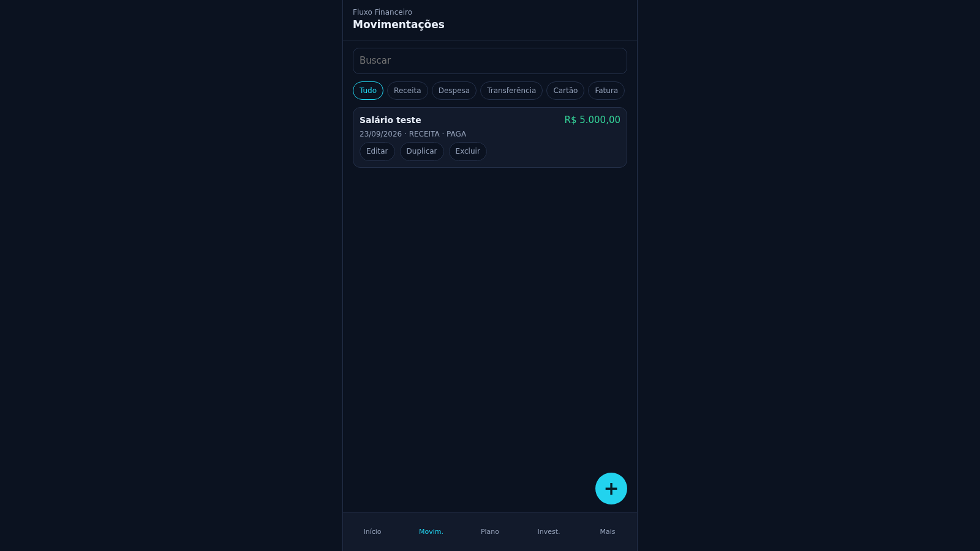The height and width of the screenshot is (551, 980).
Task: Click the R$ 5.000,00 amount
Action: 592,120
